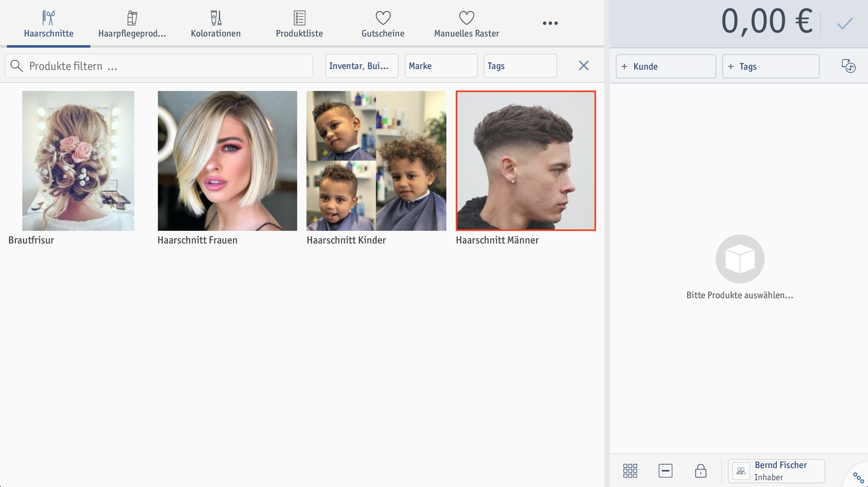868x487 pixels.
Task: Select the Brautfrisur product thumbnail
Action: click(x=78, y=161)
